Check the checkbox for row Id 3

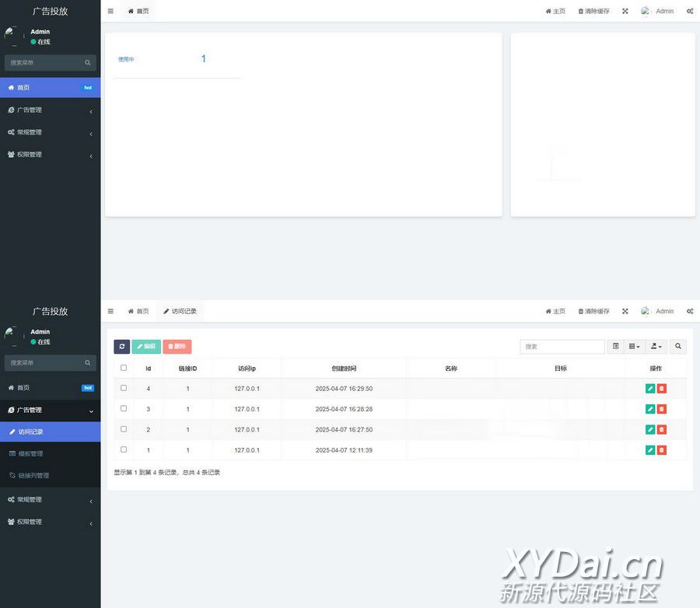pos(124,408)
